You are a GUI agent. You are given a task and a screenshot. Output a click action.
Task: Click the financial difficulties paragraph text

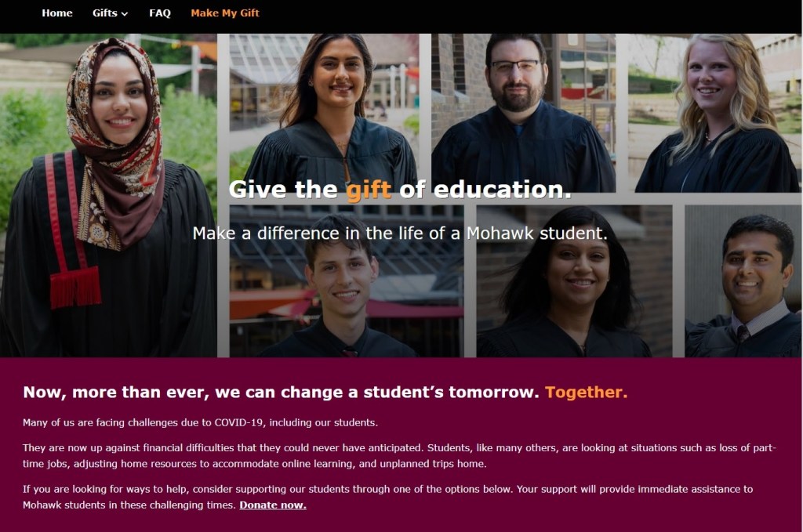[x=399, y=456]
